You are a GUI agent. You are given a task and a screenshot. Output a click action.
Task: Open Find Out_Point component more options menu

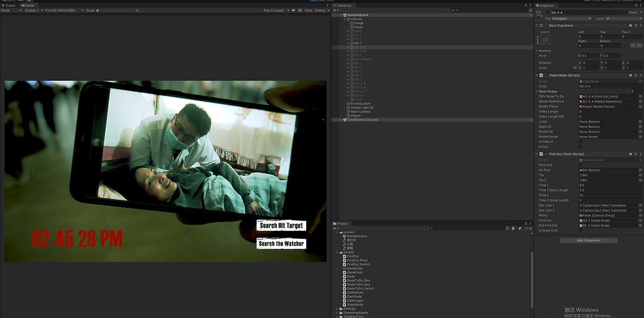pos(640,154)
